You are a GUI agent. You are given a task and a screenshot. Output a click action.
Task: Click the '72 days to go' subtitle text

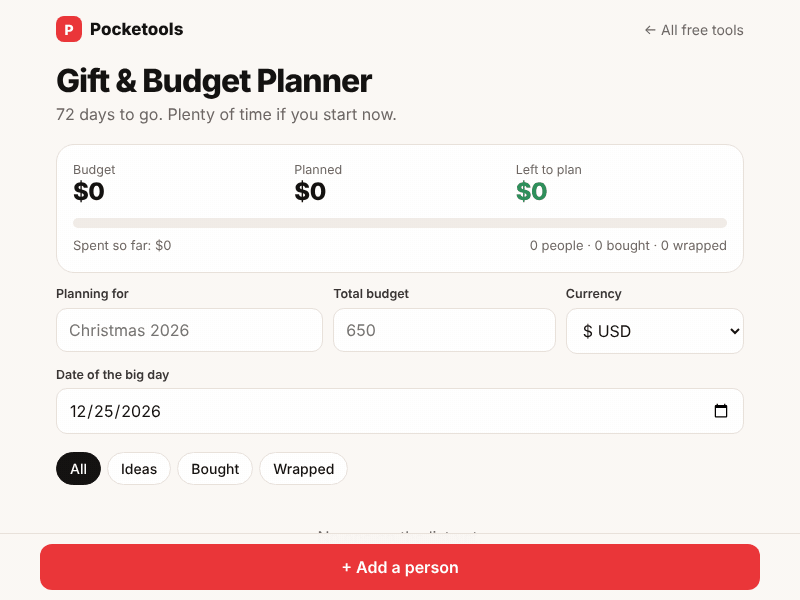226,114
